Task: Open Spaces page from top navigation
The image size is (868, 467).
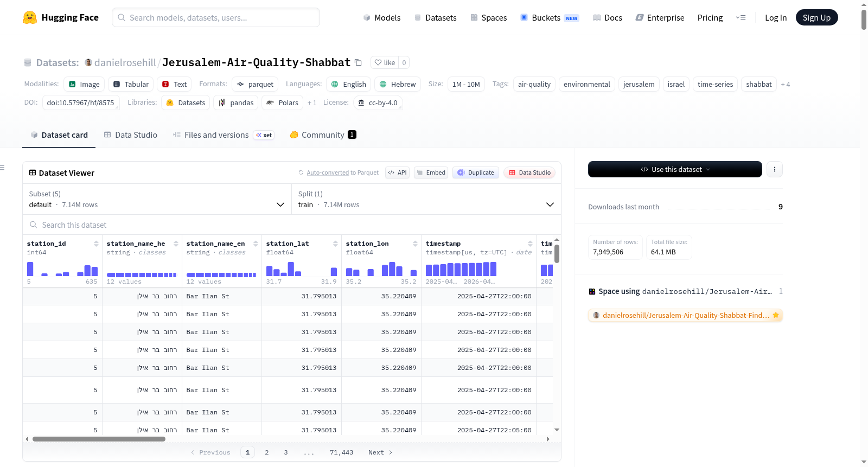Action: click(488, 17)
